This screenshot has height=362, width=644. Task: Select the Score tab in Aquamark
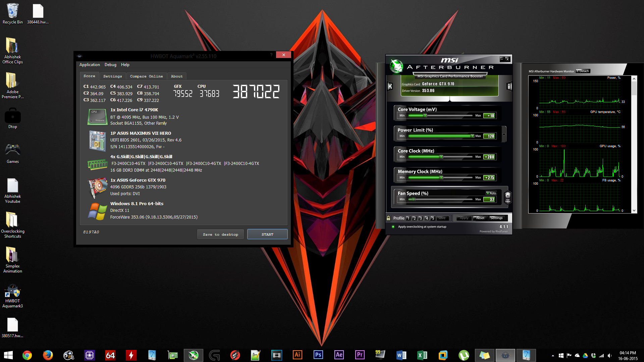89,76
